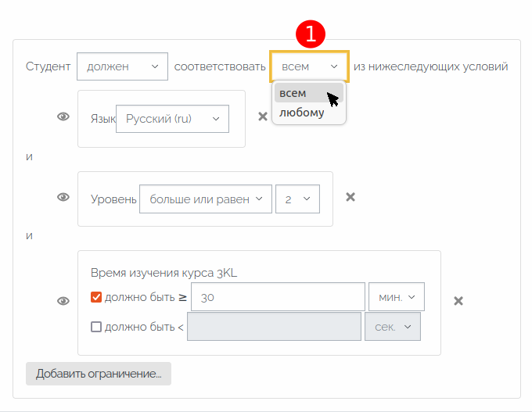
Task: Enable the 'должно быть <' checkbox
Action: pyautogui.click(x=96, y=327)
